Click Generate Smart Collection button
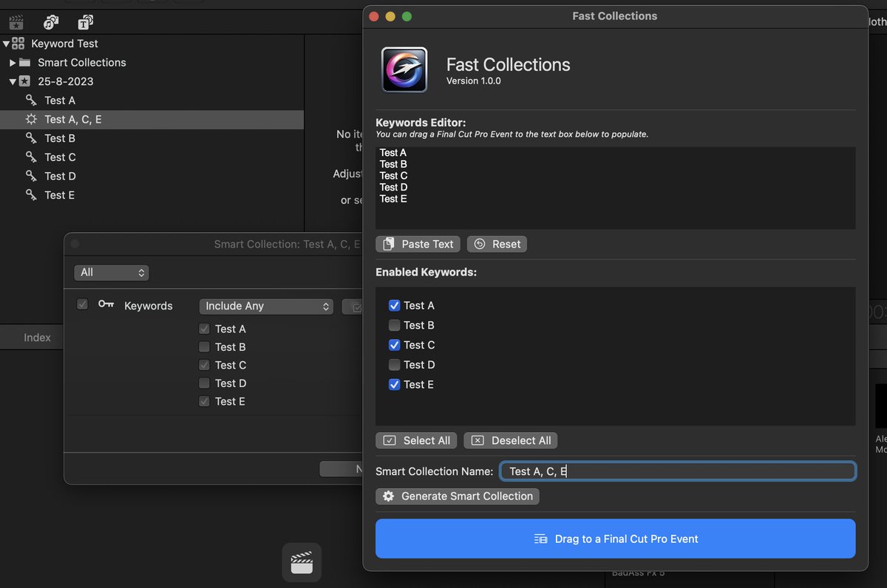 pos(458,496)
